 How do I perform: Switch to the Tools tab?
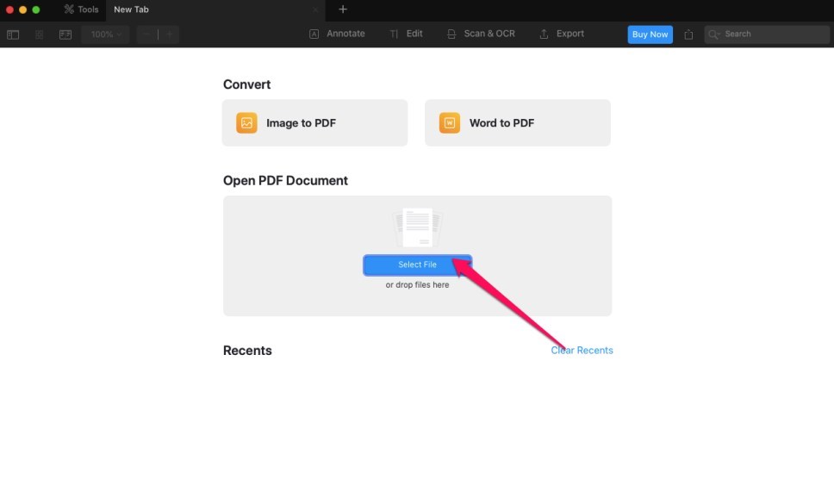coord(80,9)
